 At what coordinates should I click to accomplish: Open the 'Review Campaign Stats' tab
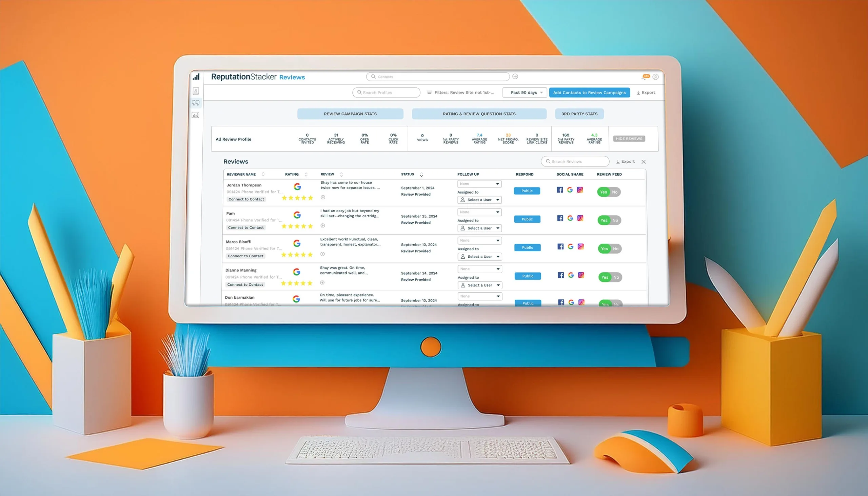(x=349, y=114)
